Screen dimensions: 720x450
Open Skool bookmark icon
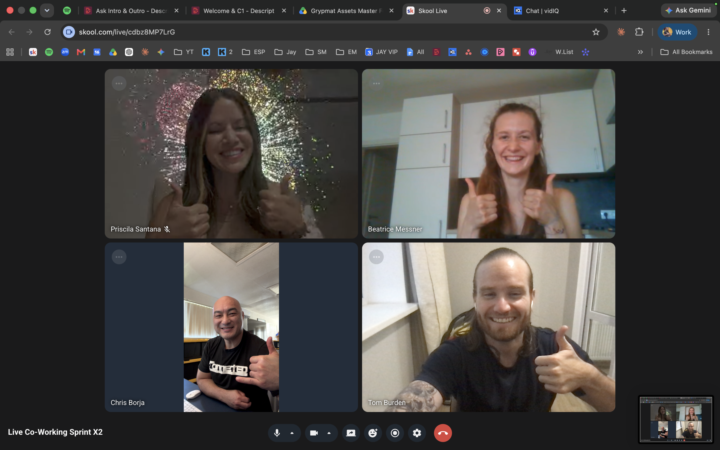point(33,52)
